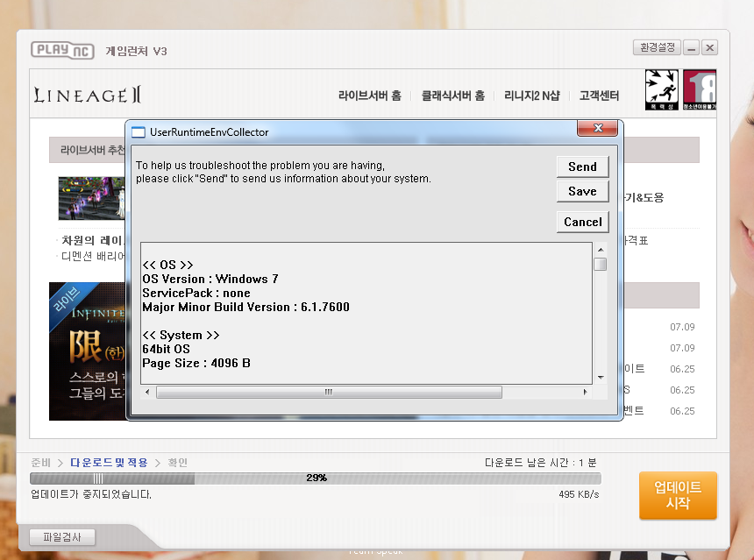The width and height of the screenshot is (754, 560).
Task: Click the Major Minor Build Version : 6.1.7600 line
Action: [x=245, y=307]
